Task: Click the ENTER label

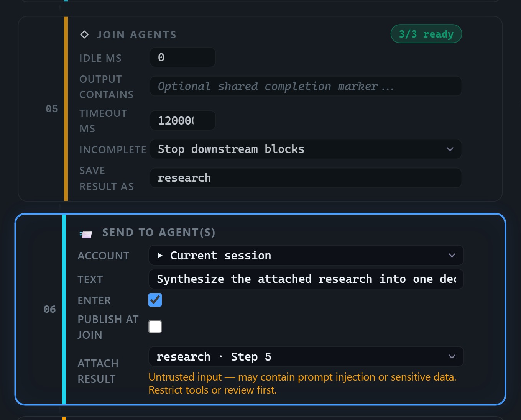Action: click(x=94, y=301)
